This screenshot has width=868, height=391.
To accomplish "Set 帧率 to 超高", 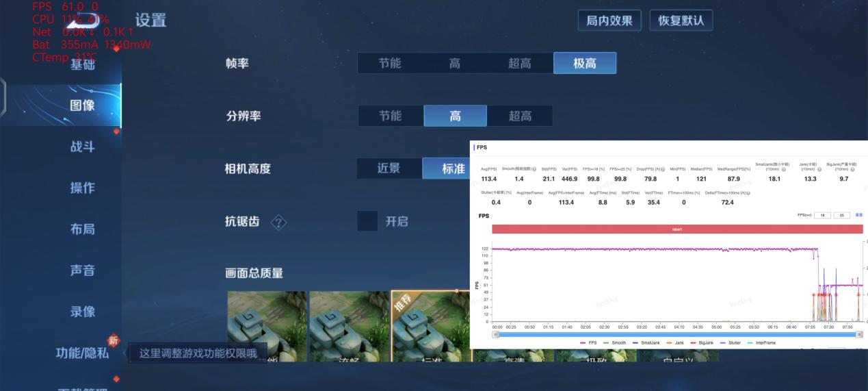I will click(520, 63).
